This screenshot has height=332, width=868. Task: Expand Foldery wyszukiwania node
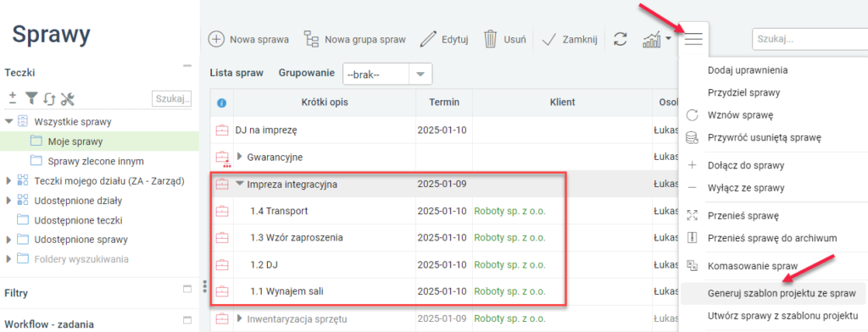(x=8, y=259)
